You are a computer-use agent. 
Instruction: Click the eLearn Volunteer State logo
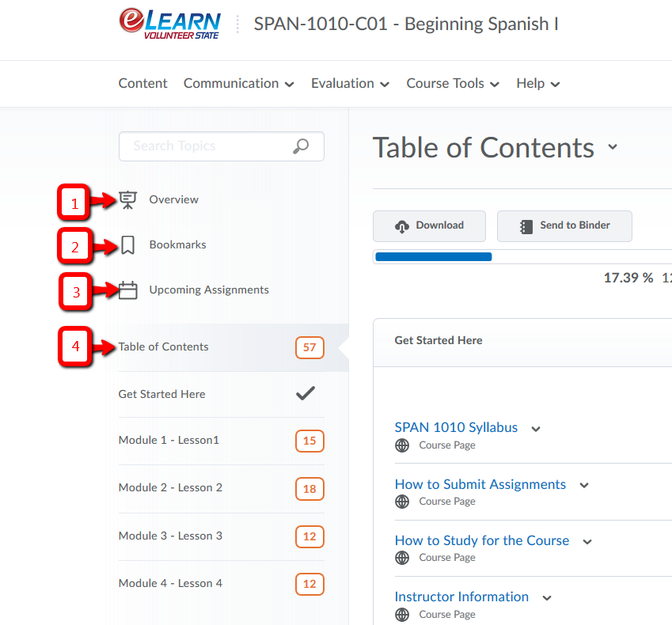[x=169, y=24]
